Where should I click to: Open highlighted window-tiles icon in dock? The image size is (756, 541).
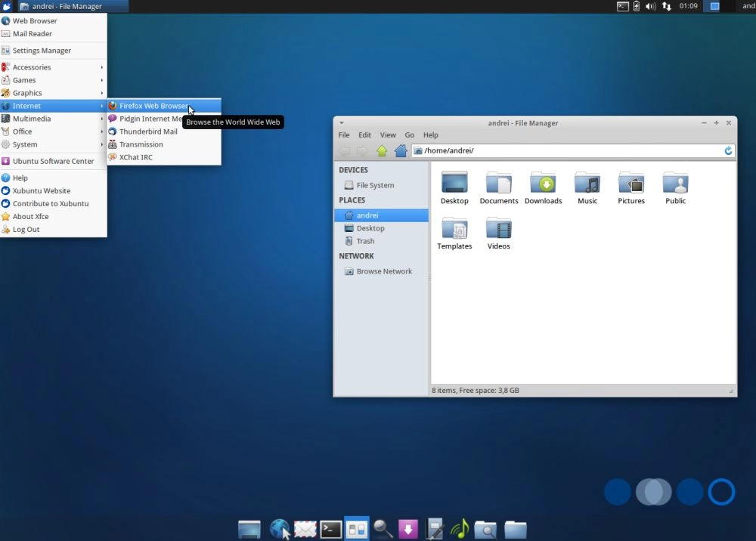[357, 529]
